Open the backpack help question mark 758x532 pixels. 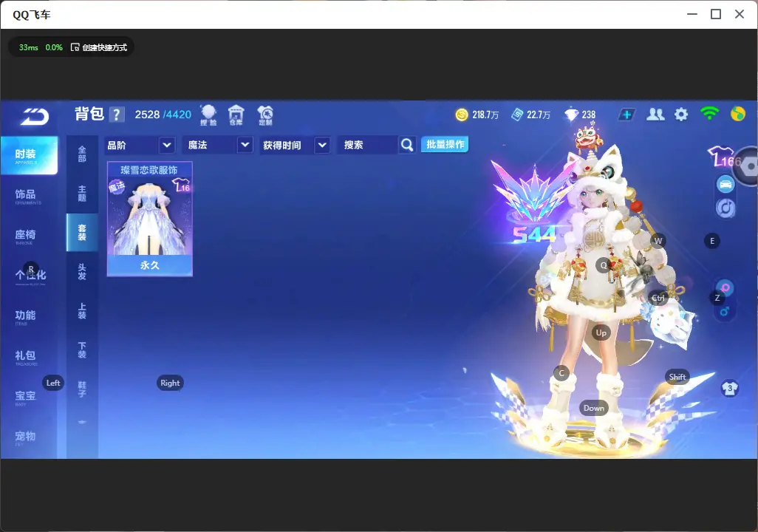coord(117,115)
